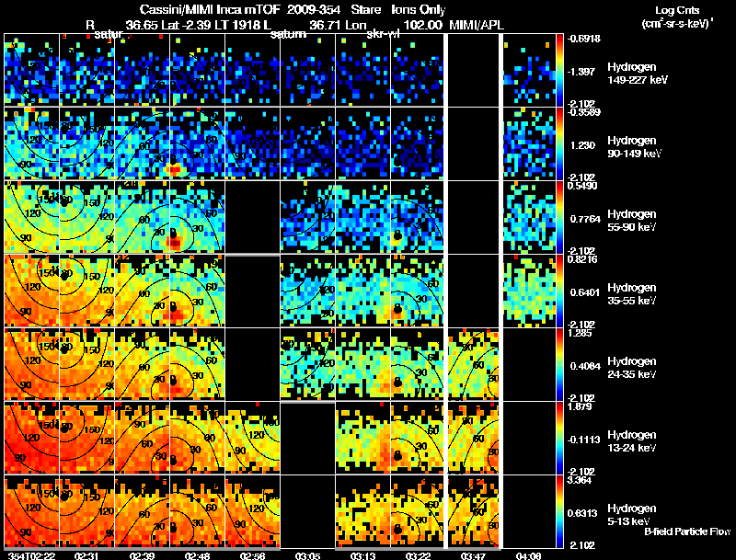Click the 'Hydrogen 55-90 keV' row label
736x560 pixels.
[x=632, y=221]
